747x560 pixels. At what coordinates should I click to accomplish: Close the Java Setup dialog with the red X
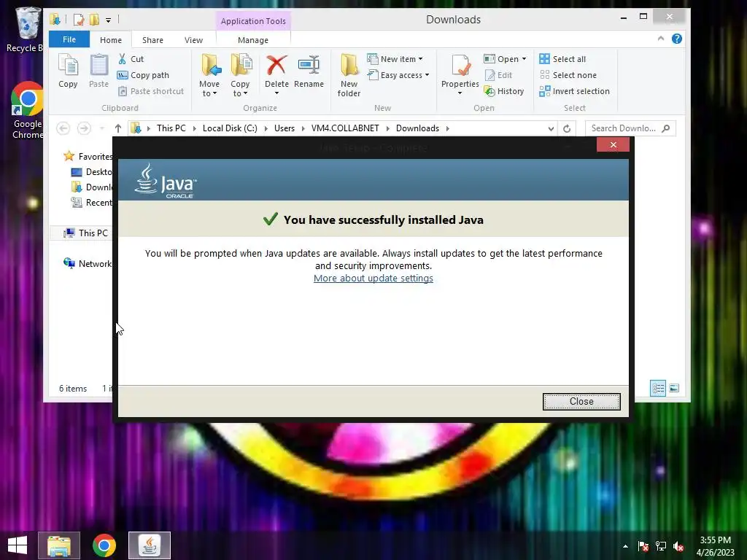click(613, 145)
